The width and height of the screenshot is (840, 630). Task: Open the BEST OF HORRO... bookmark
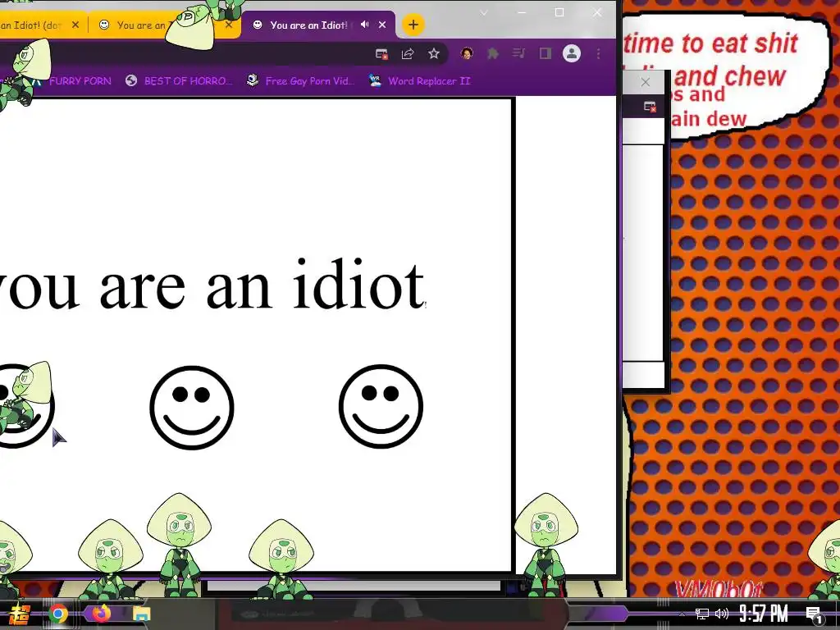click(179, 81)
